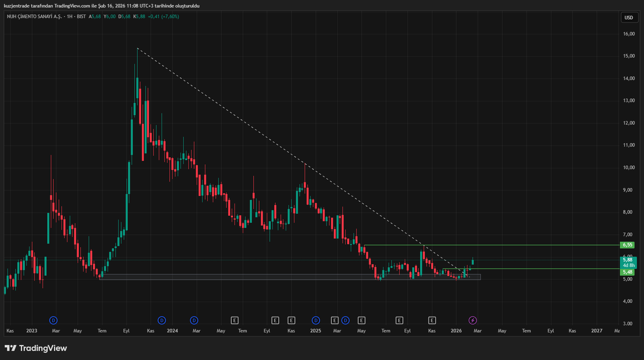Click the 5,88 current price label
The image size is (644, 360).
(628, 260)
